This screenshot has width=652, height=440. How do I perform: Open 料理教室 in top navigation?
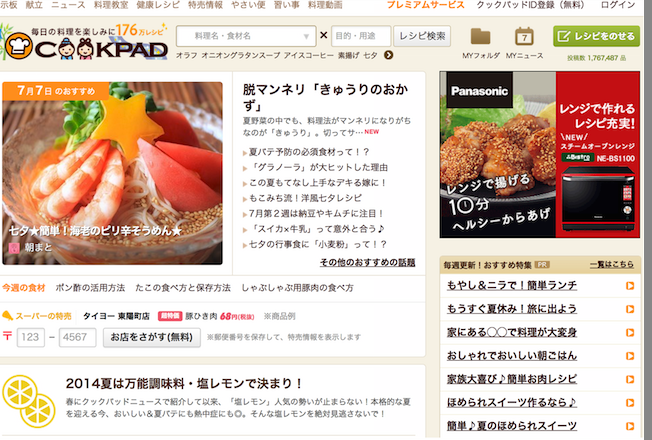pos(111,5)
